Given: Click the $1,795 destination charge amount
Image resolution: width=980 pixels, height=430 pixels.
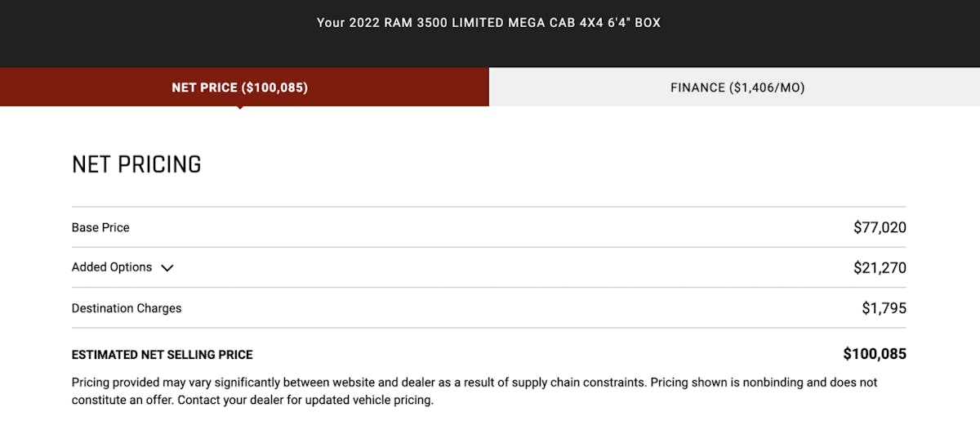Looking at the screenshot, I should [884, 308].
